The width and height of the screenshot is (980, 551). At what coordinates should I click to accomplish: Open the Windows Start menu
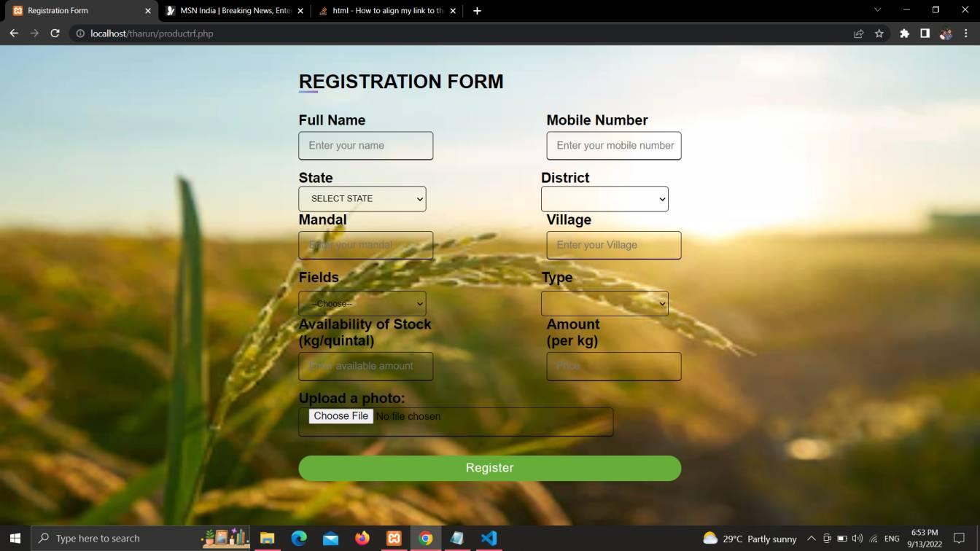click(15, 539)
